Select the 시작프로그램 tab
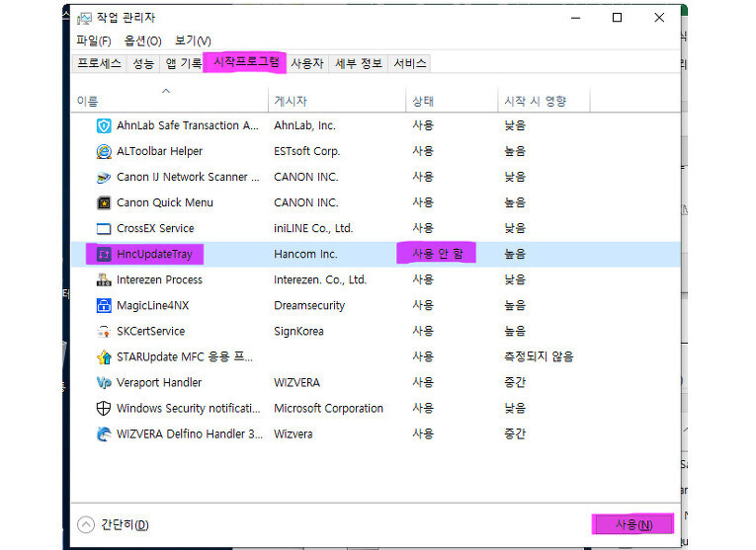Screen dimensions: 756x550 246,62
